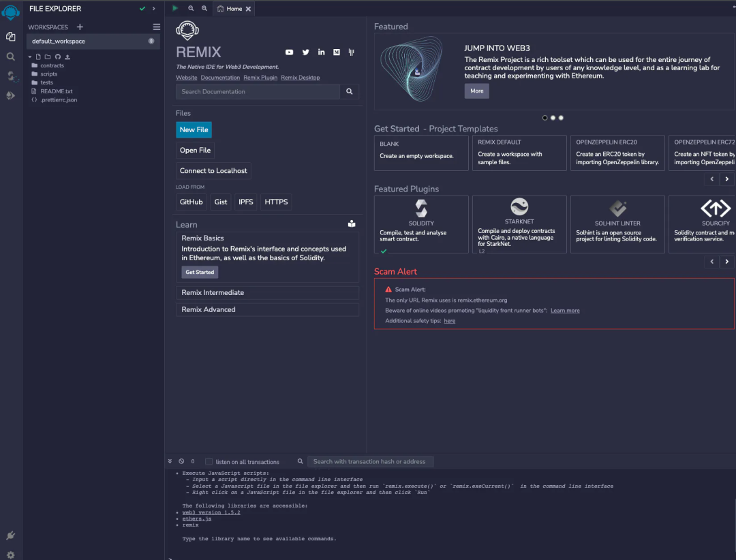Image resolution: width=736 pixels, height=560 pixels.
Task: Collapse the workspace file tree with the triangle
Action: tap(30, 57)
